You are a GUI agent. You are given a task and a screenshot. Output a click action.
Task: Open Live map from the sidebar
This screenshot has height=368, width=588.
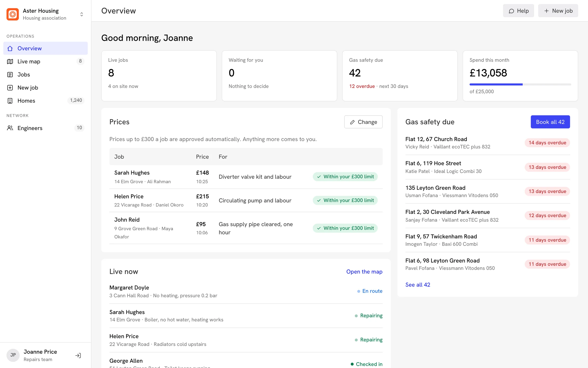click(x=45, y=61)
